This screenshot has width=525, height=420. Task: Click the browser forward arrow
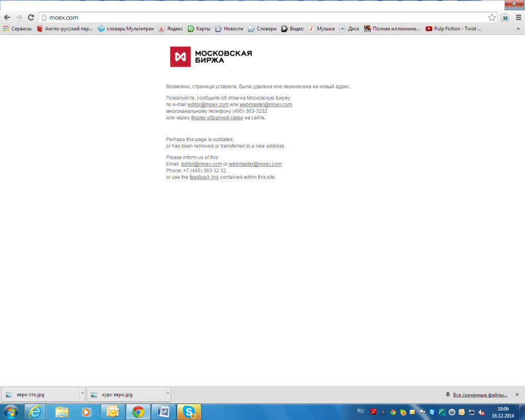19,17
